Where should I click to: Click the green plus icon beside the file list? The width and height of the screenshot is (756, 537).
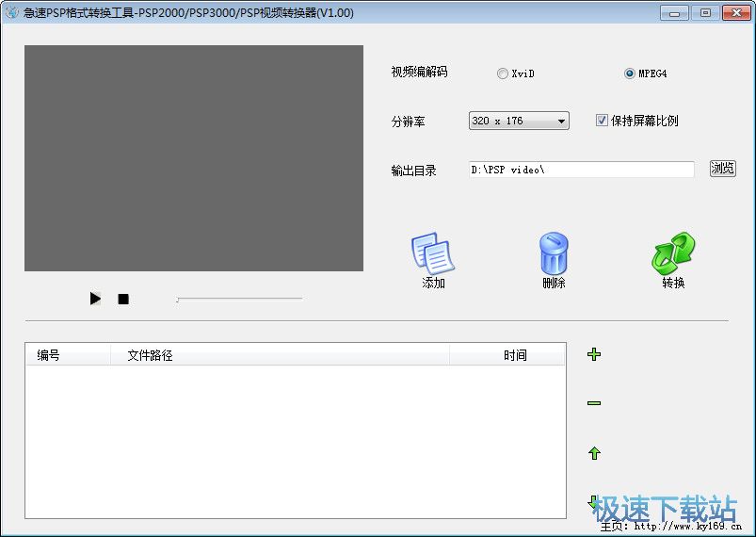(x=594, y=355)
